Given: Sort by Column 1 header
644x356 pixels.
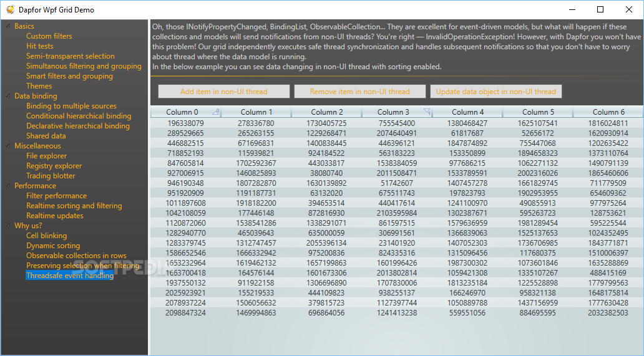Looking at the screenshot, I should (256, 112).
